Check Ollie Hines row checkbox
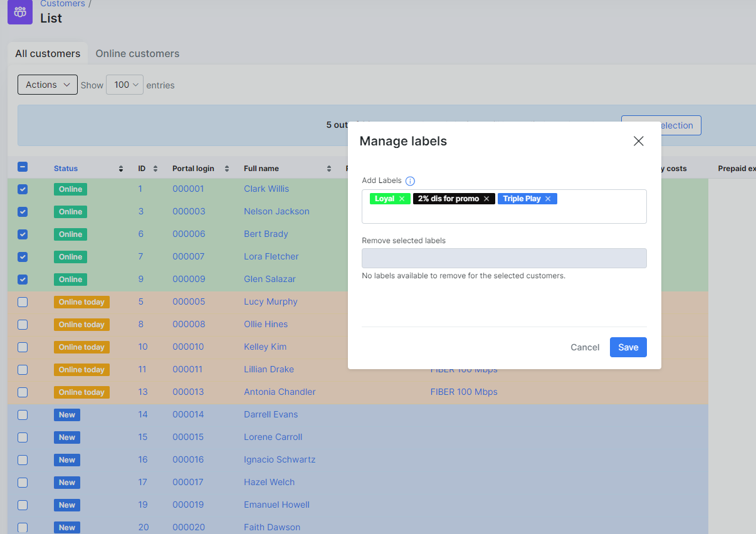 [23, 325]
